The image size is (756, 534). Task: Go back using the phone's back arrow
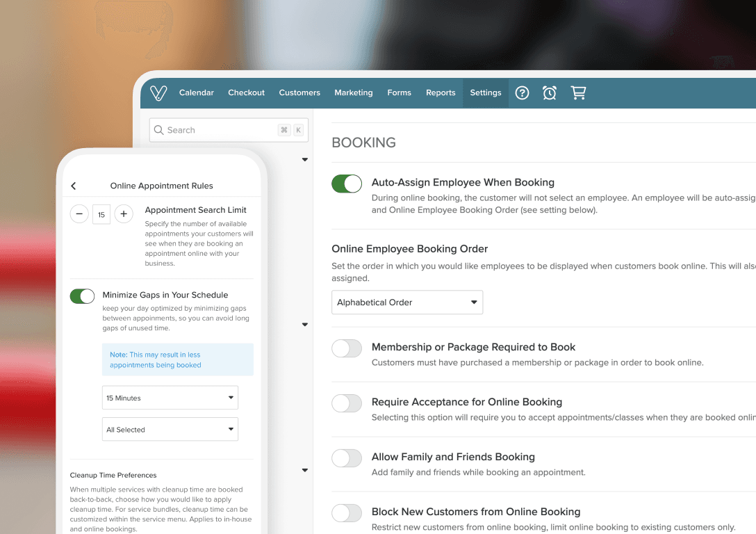[x=74, y=186]
